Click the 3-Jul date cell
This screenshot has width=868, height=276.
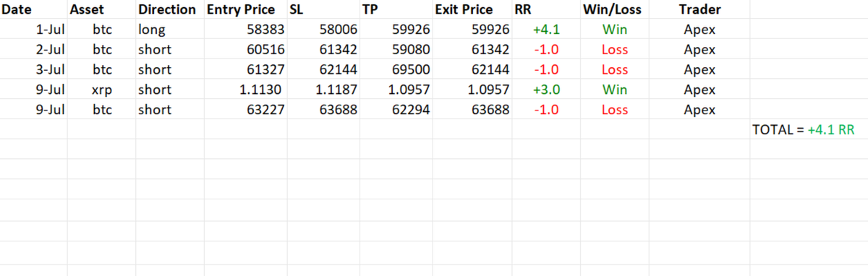pos(34,70)
